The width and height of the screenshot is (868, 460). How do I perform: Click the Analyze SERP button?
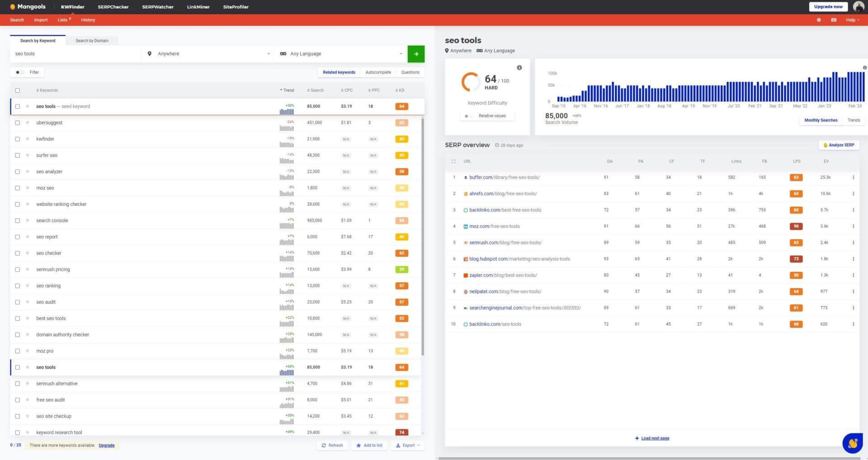pos(839,145)
